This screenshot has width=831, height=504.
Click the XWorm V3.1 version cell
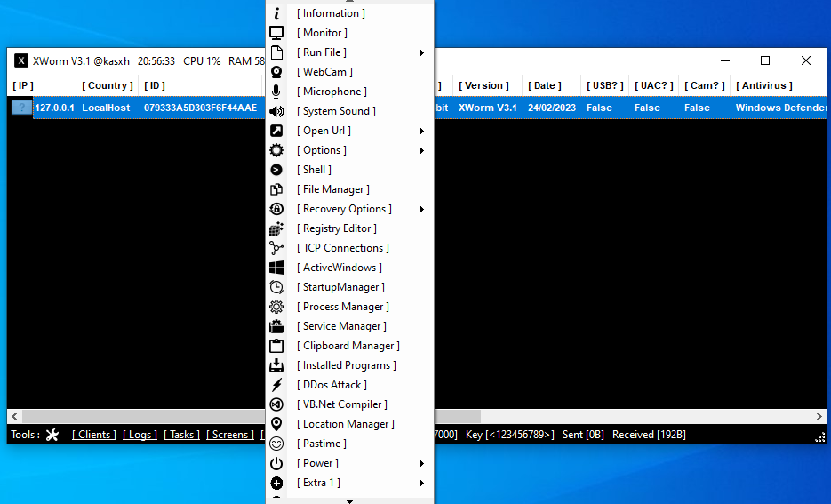pyautogui.click(x=488, y=108)
